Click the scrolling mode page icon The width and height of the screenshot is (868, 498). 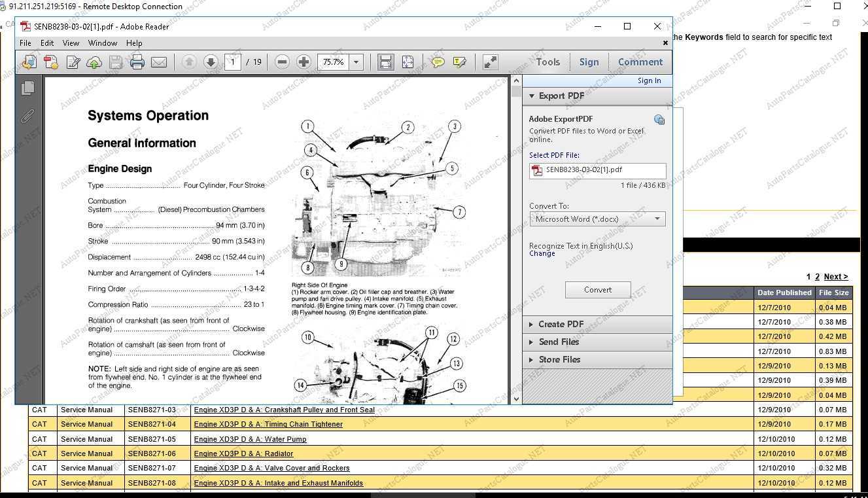coord(385,62)
